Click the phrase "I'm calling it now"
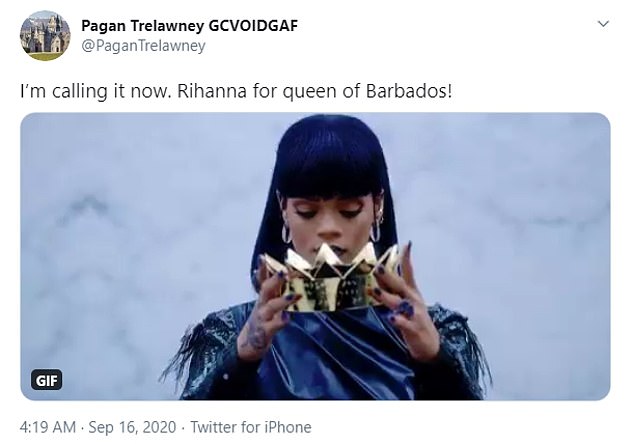 (x=93, y=91)
